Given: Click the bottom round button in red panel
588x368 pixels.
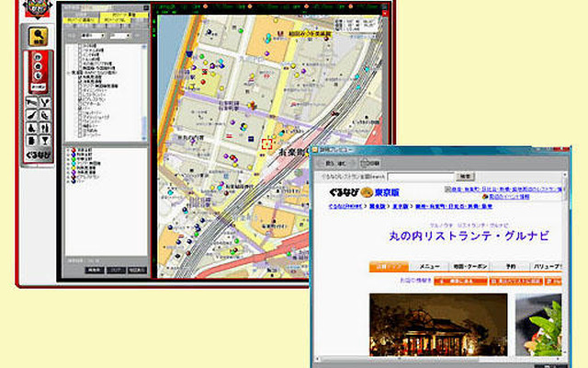Looking at the screenshot, I should [38, 75].
